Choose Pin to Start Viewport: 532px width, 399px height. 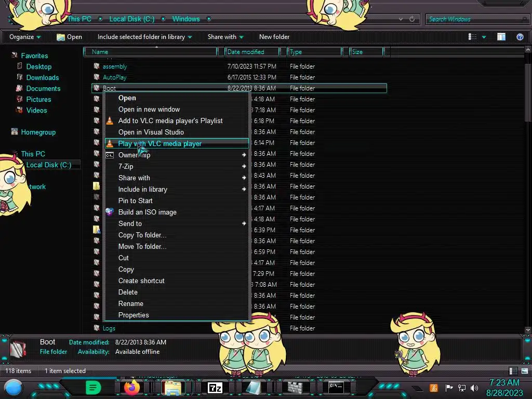tap(177, 201)
